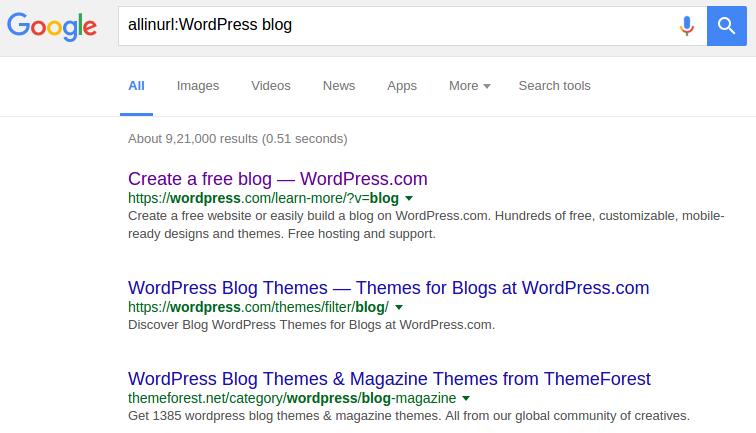Switch to the Images tab
The width and height of the screenshot is (756, 433).
tap(198, 86)
